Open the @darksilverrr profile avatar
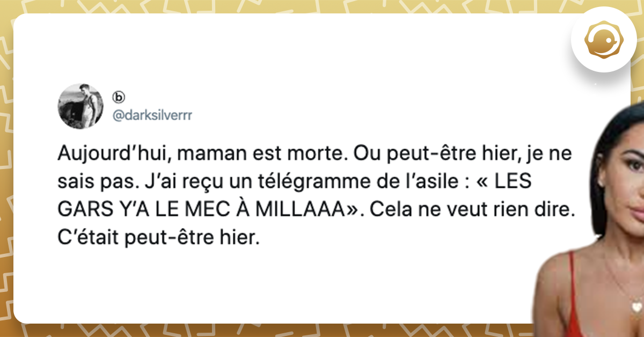Viewport: 644px width, 337px height. 80,106
